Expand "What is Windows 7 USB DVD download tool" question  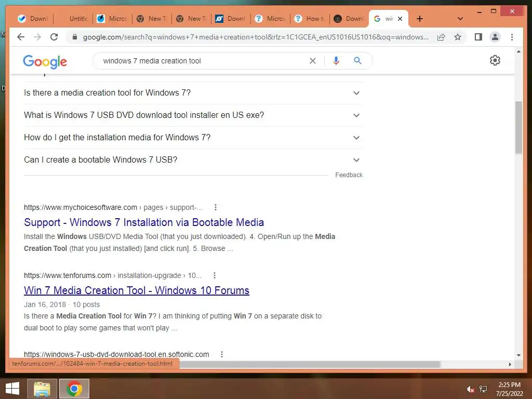coord(193,115)
